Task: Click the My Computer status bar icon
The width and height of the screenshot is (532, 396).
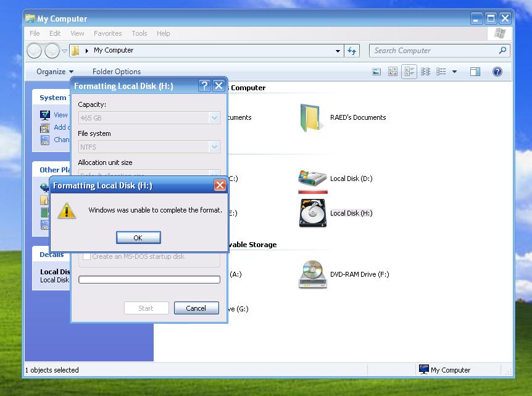Action: (x=424, y=369)
